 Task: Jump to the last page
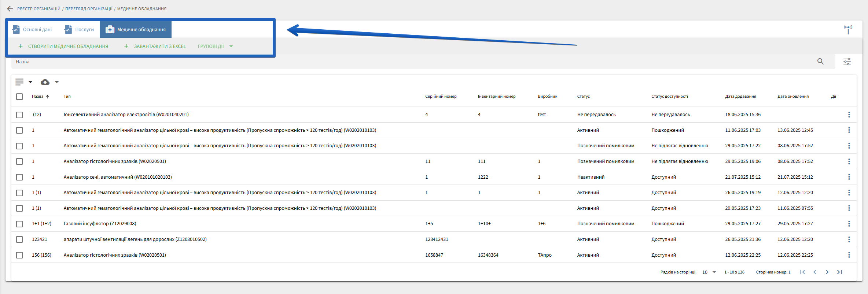(x=839, y=272)
